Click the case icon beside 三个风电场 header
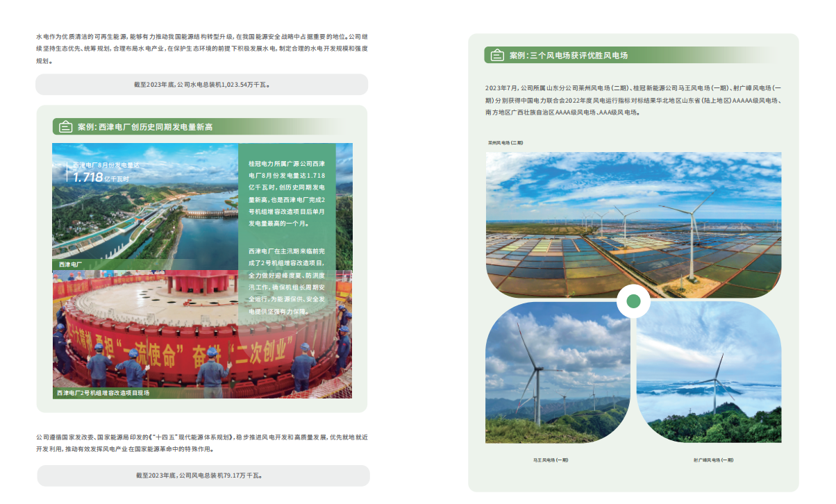Image resolution: width=836 pixels, height=504 pixels. point(496,56)
